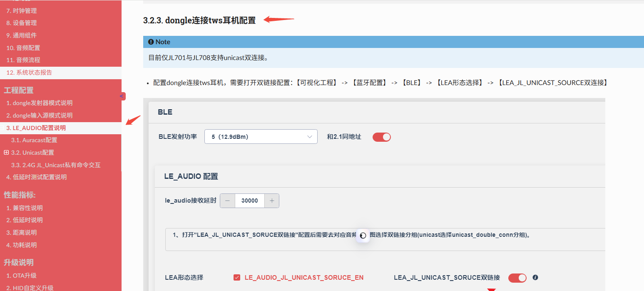
Task: Click the 升级说明 section caption
Action: (19, 263)
